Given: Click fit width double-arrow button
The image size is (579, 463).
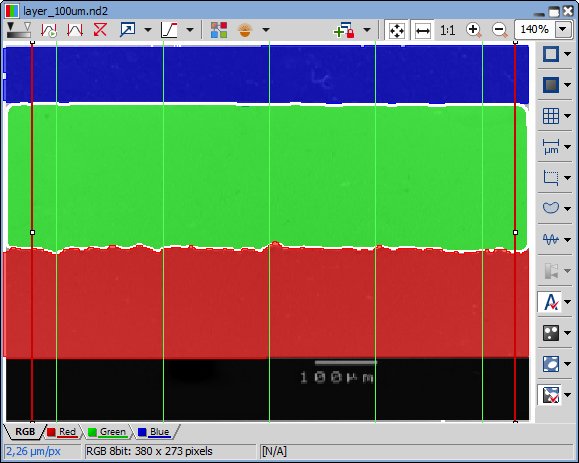Looking at the screenshot, I should [422, 30].
